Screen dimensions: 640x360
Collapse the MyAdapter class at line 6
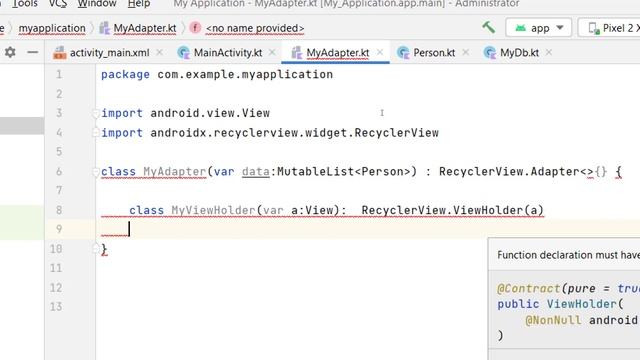[x=95, y=171]
